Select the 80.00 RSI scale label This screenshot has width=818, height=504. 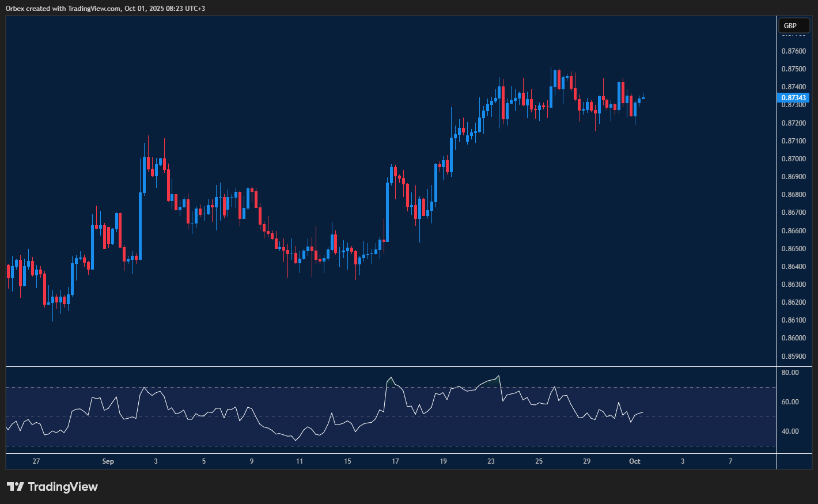790,373
